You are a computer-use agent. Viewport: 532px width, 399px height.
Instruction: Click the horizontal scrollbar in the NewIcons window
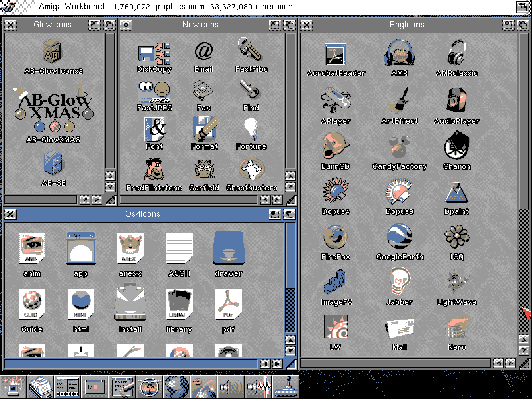(189, 200)
